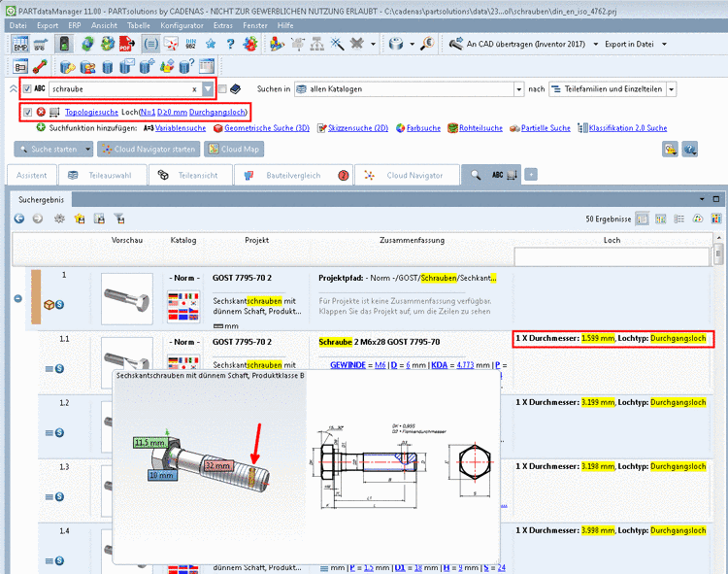Open the Extras menu

coord(223,25)
